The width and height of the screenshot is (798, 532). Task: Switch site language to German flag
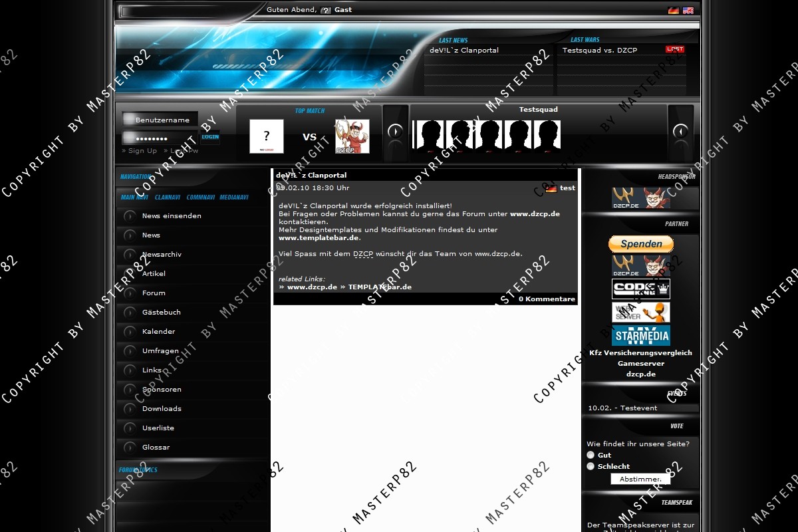point(673,11)
